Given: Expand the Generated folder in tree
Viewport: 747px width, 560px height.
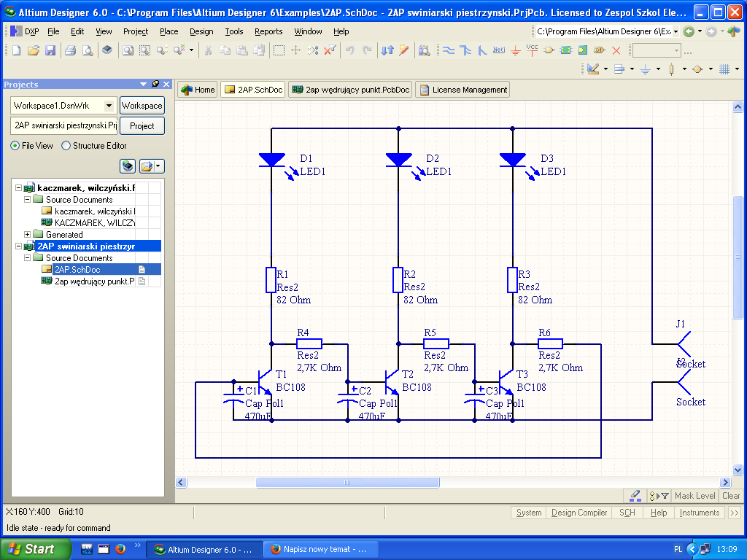Looking at the screenshot, I should point(28,235).
